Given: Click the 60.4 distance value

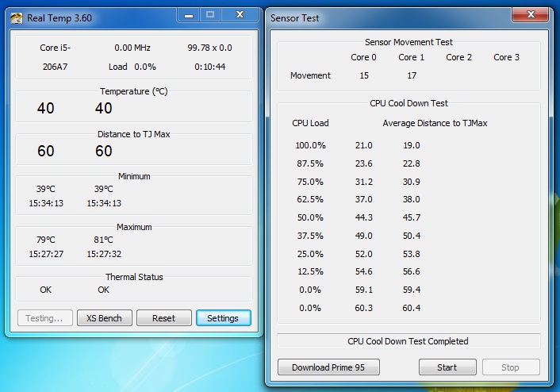Looking at the screenshot, I should [x=412, y=308].
